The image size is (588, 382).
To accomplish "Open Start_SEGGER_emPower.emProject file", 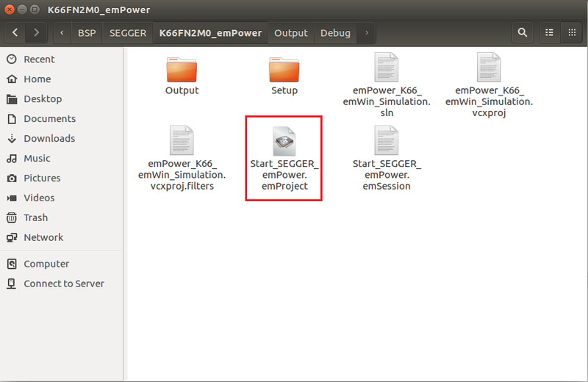I will click(x=284, y=142).
